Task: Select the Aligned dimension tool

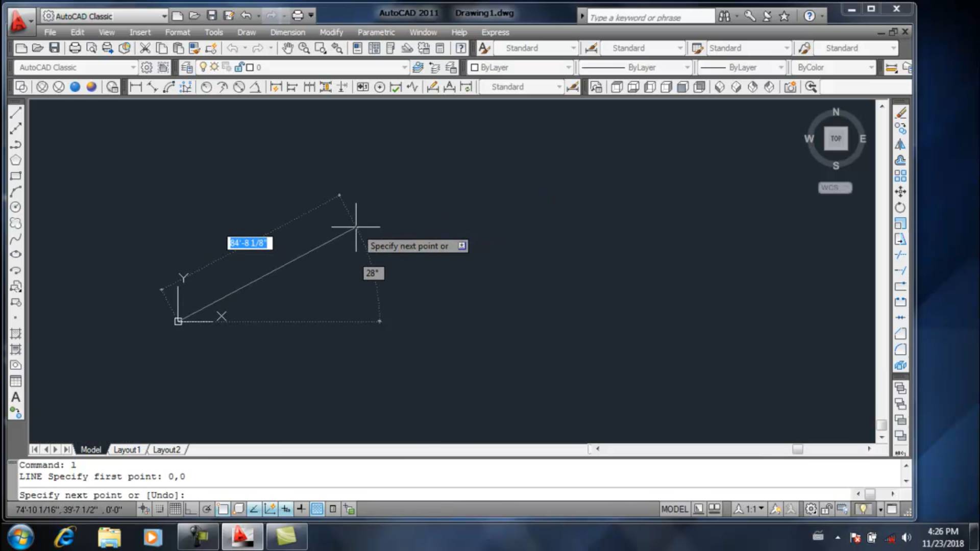Action: click(152, 87)
